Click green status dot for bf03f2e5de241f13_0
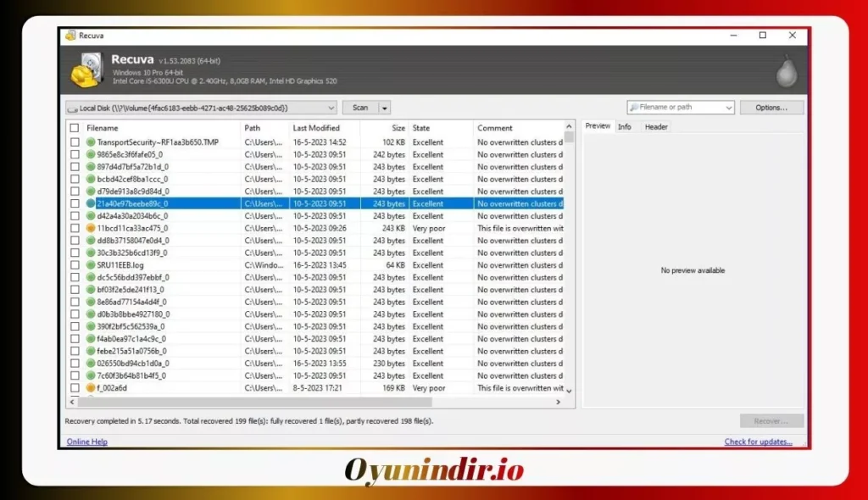This screenshot has width=868, height=500. click(91, 290)
